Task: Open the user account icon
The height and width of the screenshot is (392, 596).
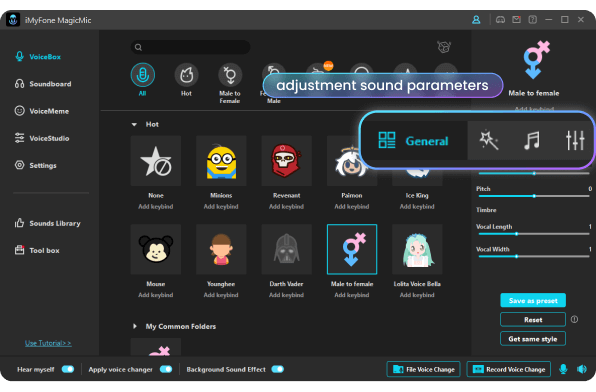Action: coord(476,20)
